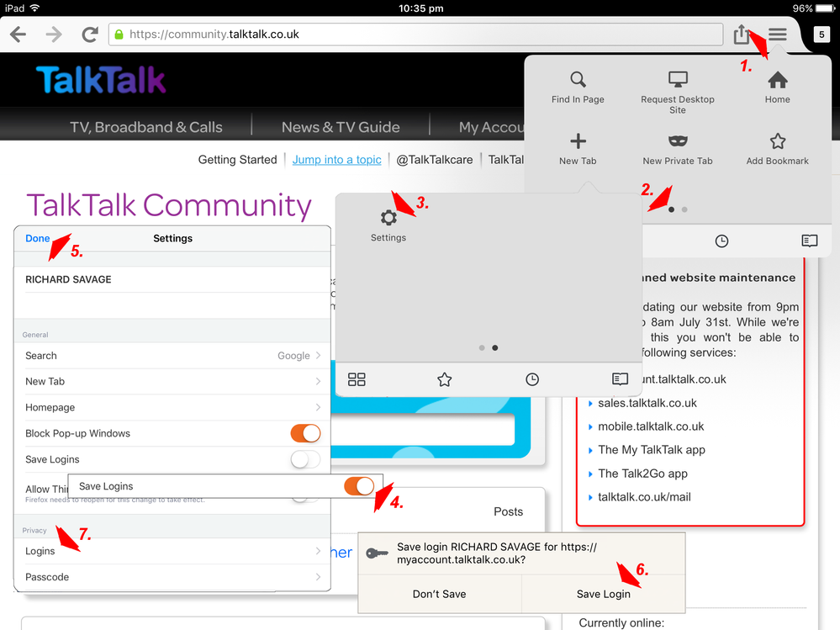Open New Private Tab mask icon
The width and height of the screenshot is (840, 630).
click(678, 141)
